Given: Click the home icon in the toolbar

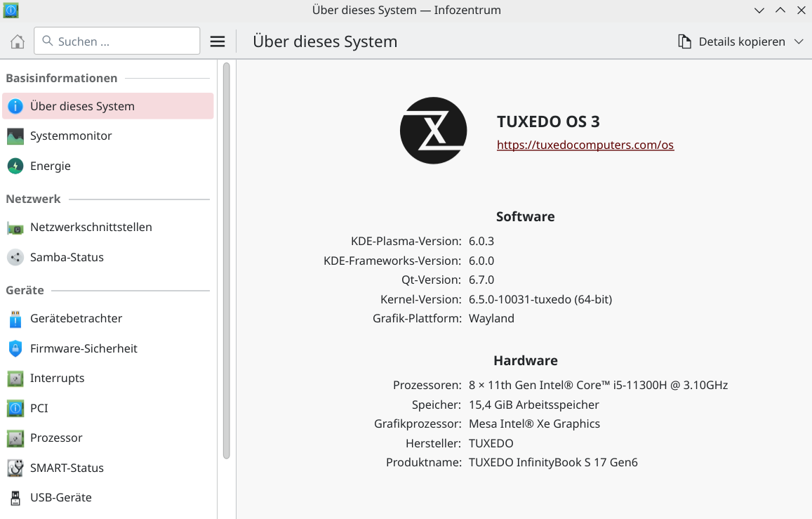Looking at the screenshot, I should 17,41.
